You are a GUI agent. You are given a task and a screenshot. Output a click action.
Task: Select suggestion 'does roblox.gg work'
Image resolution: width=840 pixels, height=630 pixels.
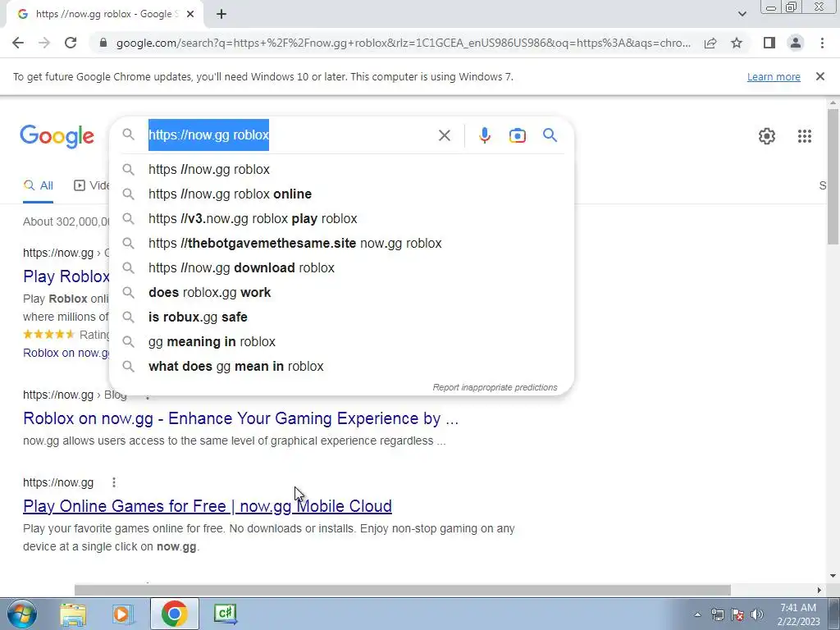click(x=342, y=293)
